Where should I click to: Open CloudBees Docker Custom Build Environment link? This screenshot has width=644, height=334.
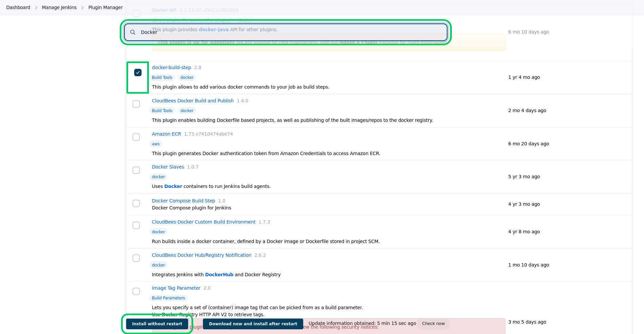[204, 222]
